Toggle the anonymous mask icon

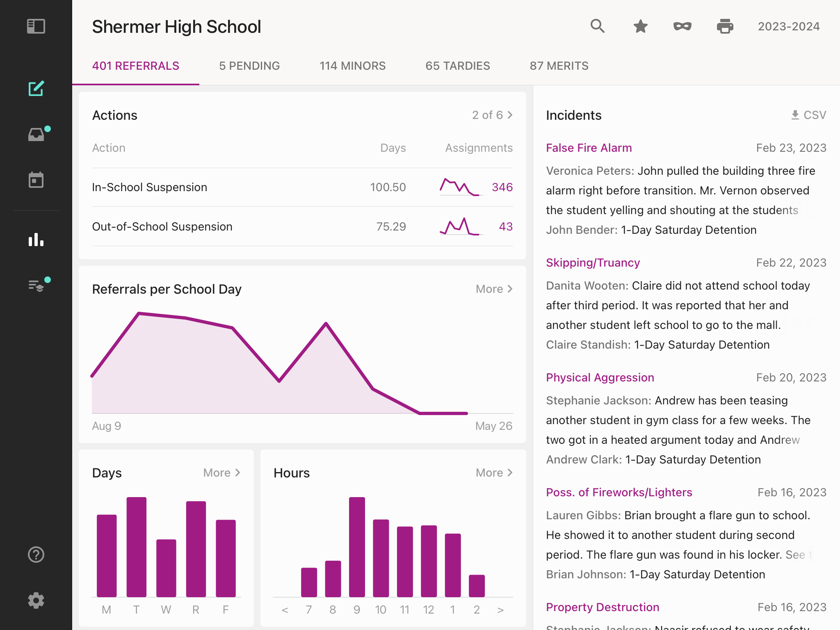[x=682, y=26]
